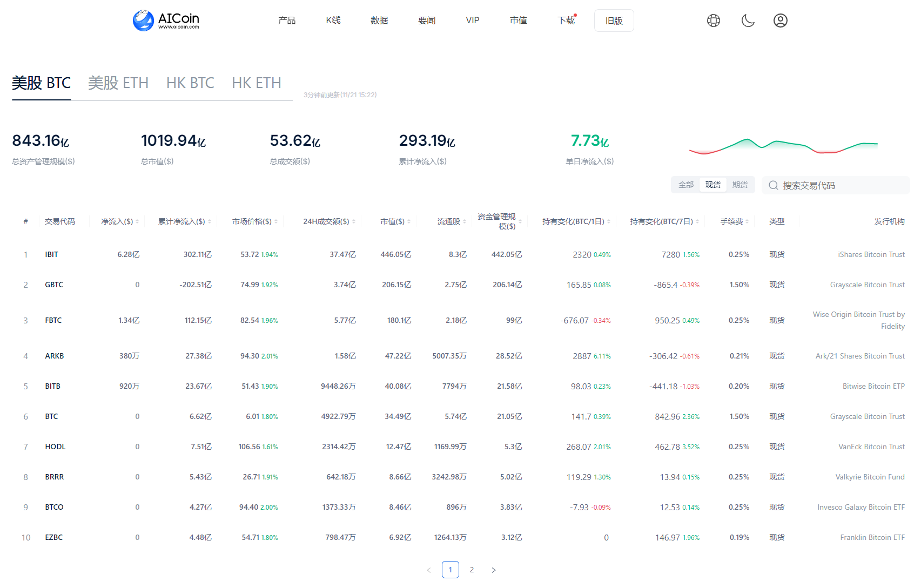Image resolution: width=921 pixels, height=588 pixels.
Task: Switch to HK BTC tab
Action: point(190,83)
